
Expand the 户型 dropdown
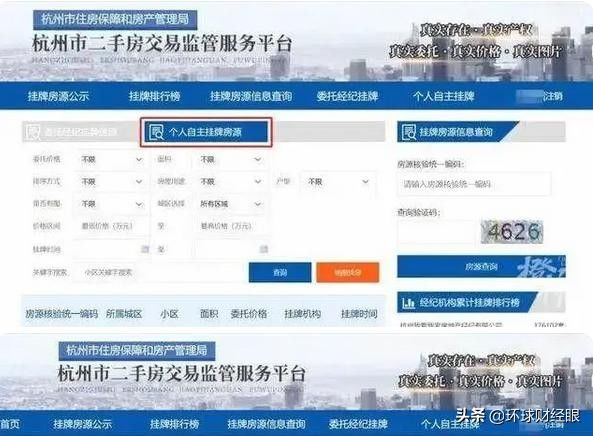coord(338,182)
